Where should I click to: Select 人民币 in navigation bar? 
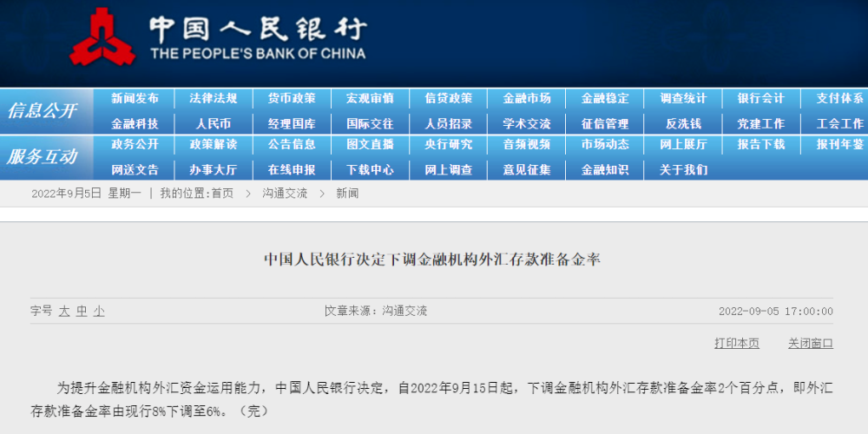pyautogui.click(x=214, y=123)
